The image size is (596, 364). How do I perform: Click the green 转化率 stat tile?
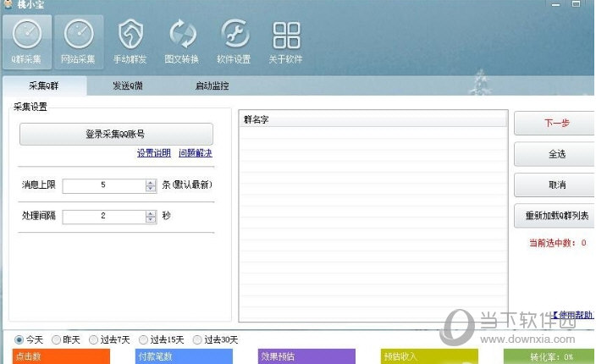[x=549, y=356]
